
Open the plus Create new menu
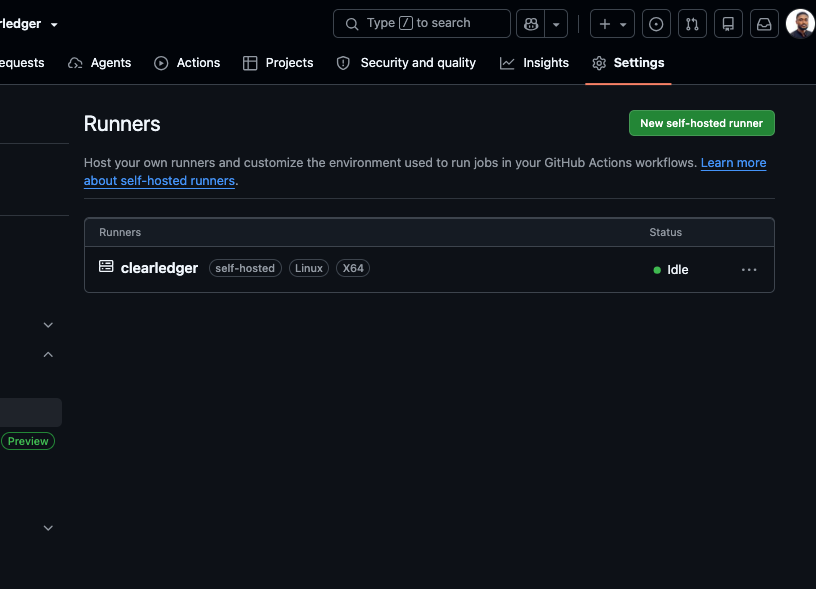click(612, 24)
